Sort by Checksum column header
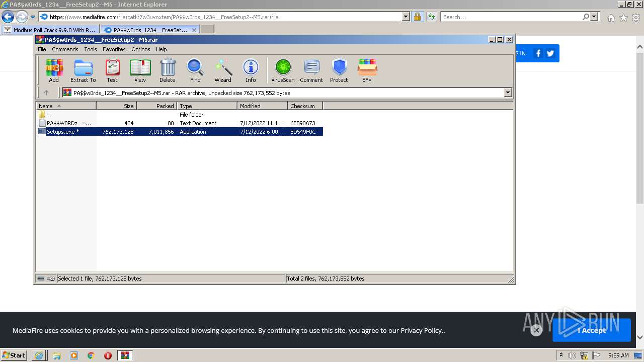The image size is (644, 362). 305,106
